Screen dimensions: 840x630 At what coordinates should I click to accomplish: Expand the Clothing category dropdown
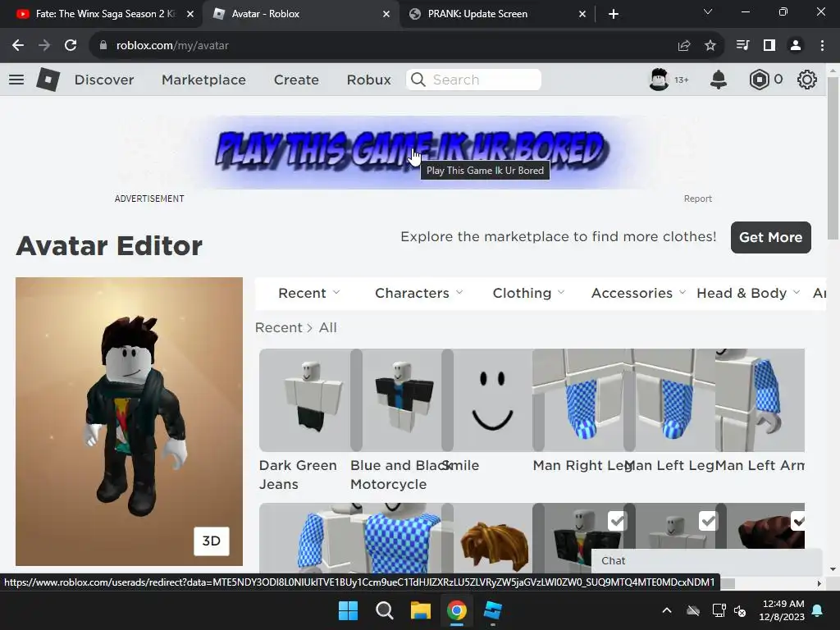529,293
